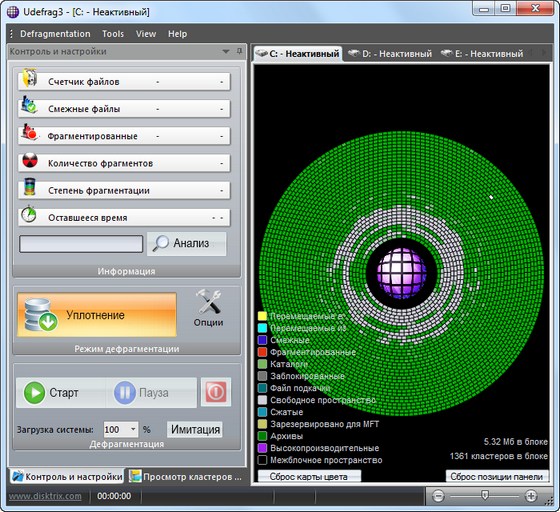The width and height of the screenshot is (560, 512).
Task: Click the status bar resize grip
Action: [x=549, y=501]
